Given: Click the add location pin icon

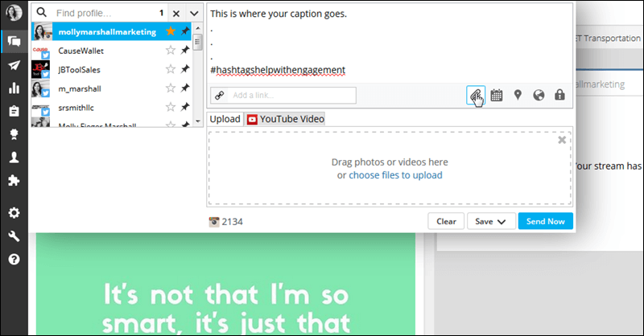Looking at the screenshot, I should point(518,95).
